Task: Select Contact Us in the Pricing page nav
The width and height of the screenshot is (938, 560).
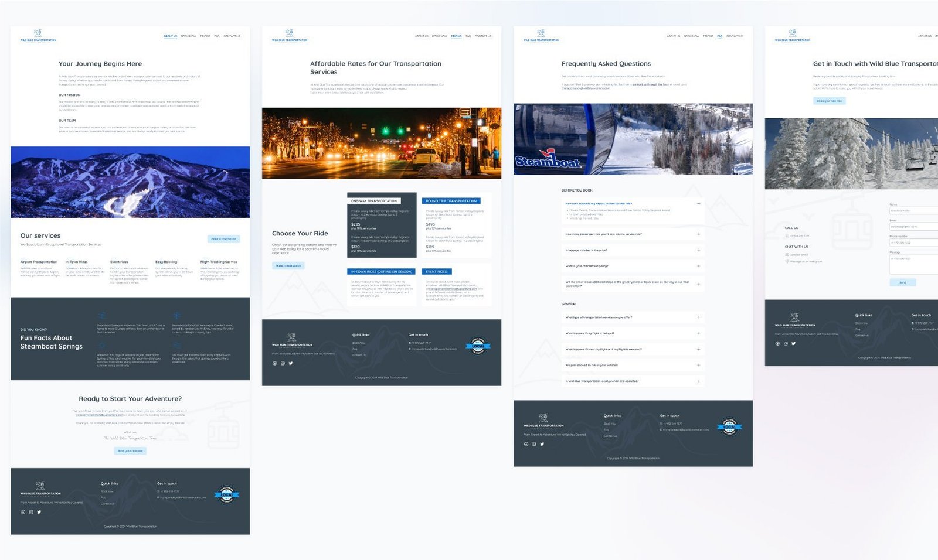Action: (x=483, y=36)
